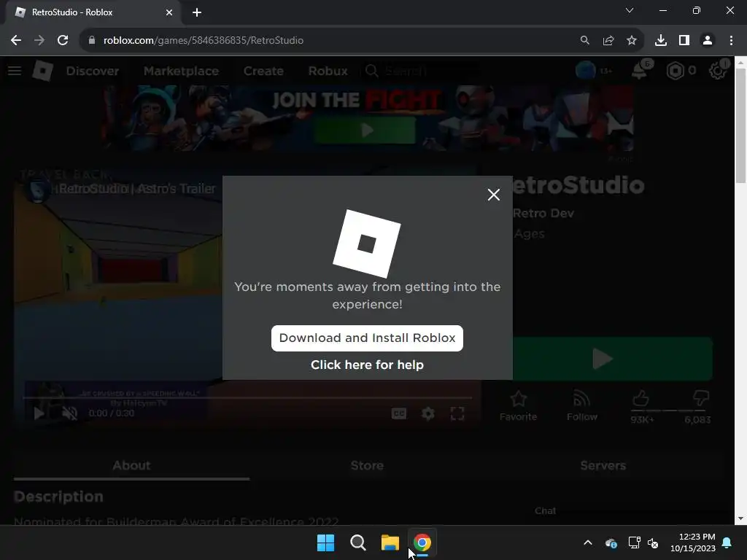Switch to the Store tab
This screenshot has width=747, height=560.
coord(367,465)
